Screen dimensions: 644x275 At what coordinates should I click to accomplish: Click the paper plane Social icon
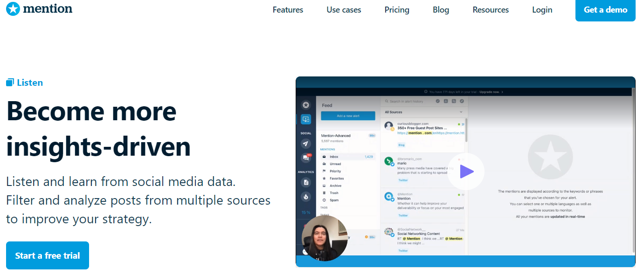pyautogui.click(x=306, y=143)
